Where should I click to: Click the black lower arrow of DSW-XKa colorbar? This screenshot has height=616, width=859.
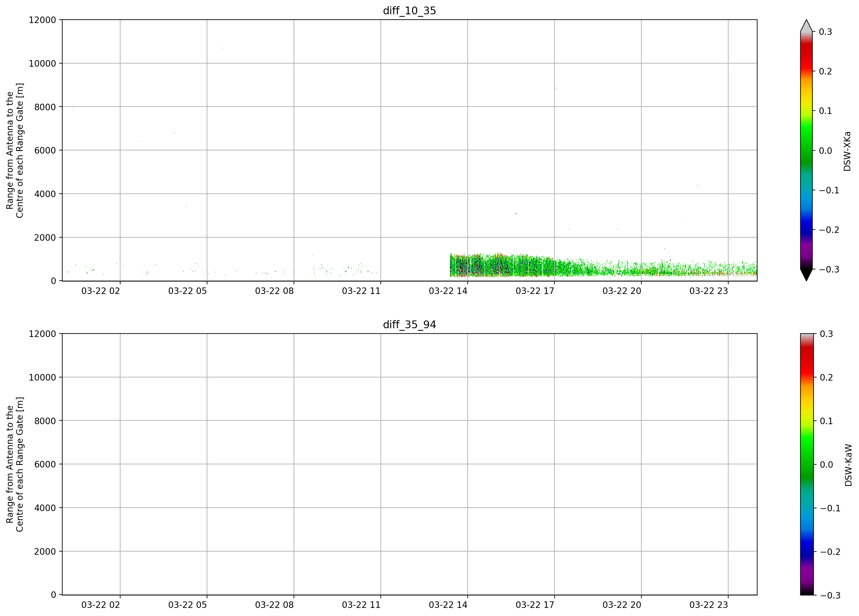[x=806, y=275]
